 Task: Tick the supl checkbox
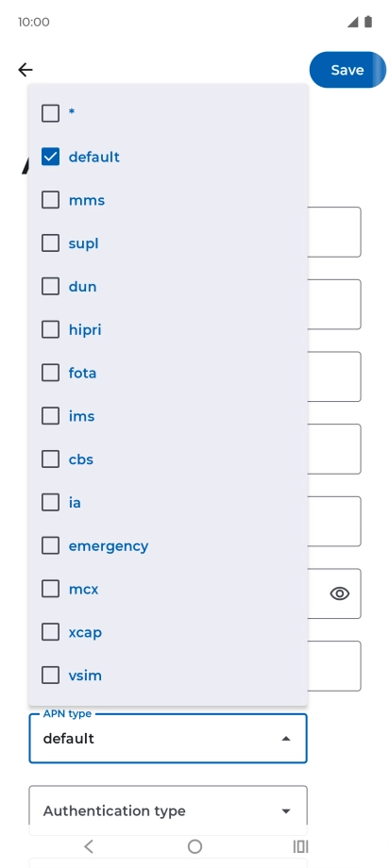click(x=50, y=243)
